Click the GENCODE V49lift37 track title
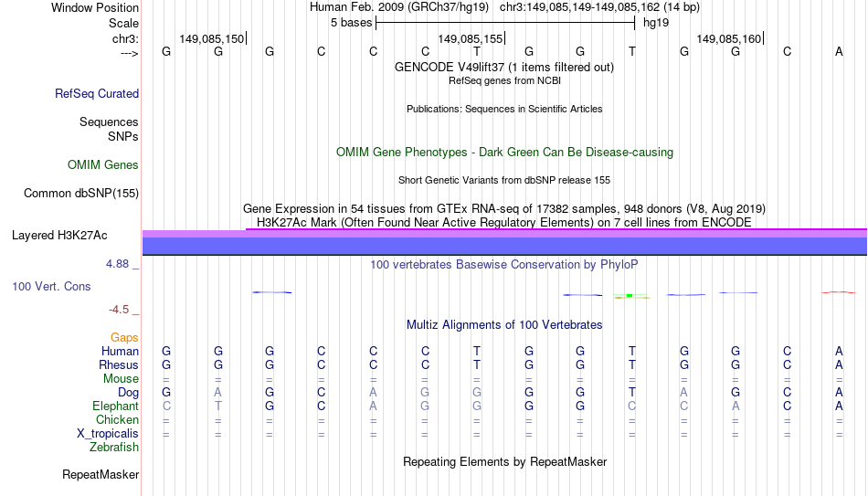The image size is (868, 496). 504,67
